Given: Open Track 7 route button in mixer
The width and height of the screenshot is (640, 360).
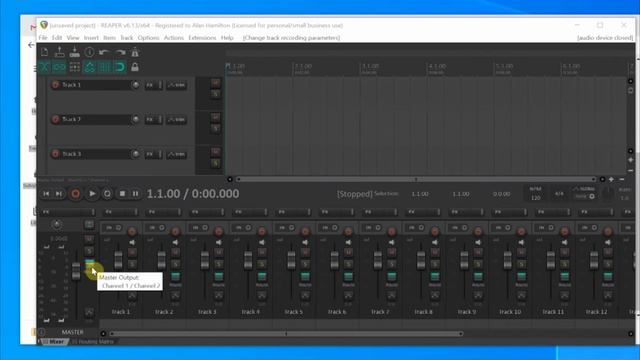Looking at the screenshot, I should point(391,277).
